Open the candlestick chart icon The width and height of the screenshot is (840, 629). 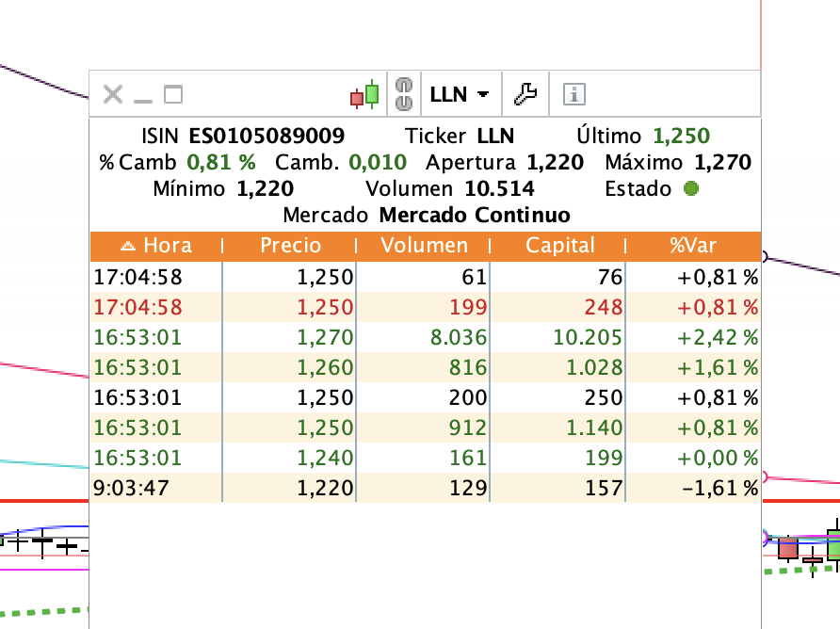click(364, 95)
